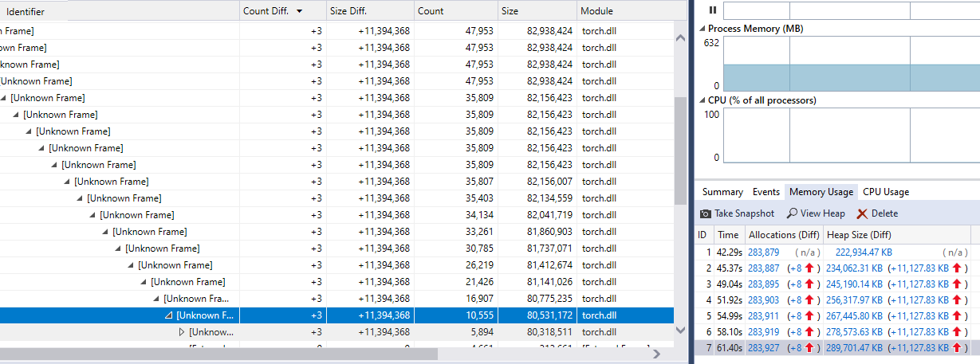Click the red X Delete icon

(x=862, y=213)
